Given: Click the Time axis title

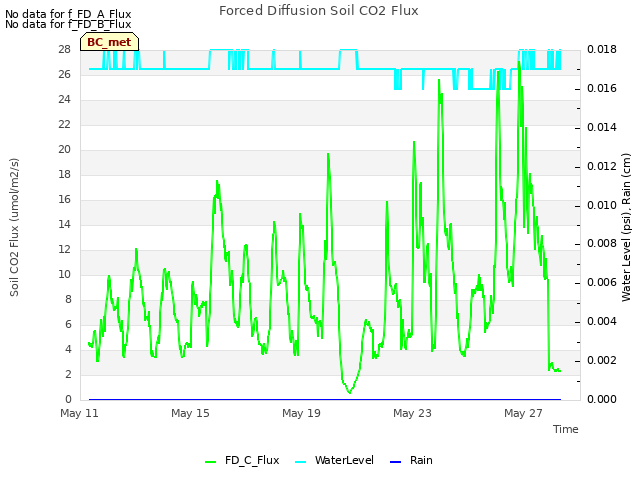Looking at the screenshot, I should 566,429.
